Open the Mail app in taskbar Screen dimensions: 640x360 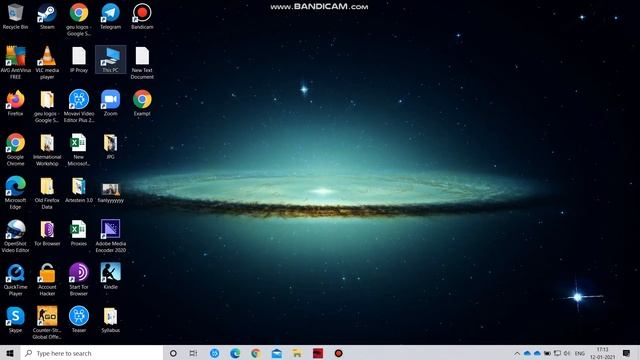277,353
